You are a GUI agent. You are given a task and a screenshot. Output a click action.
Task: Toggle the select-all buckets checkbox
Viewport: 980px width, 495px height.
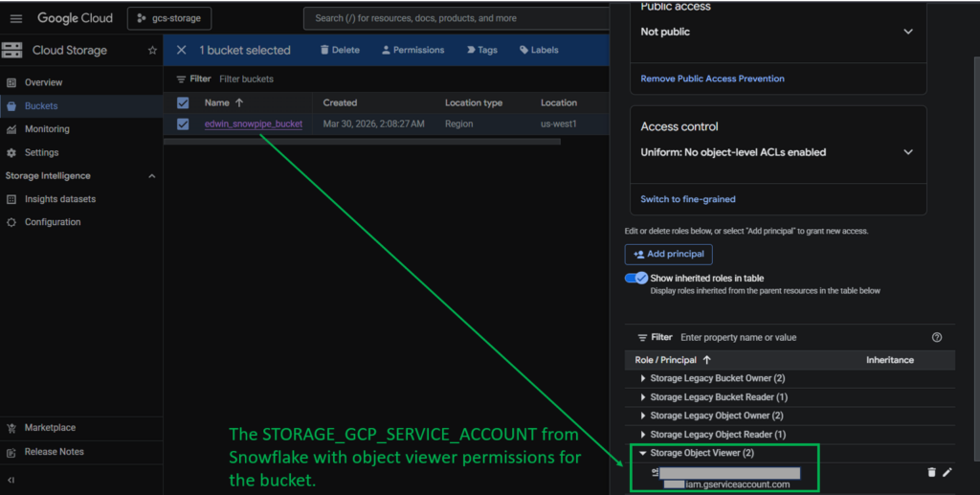pos(183,102)
